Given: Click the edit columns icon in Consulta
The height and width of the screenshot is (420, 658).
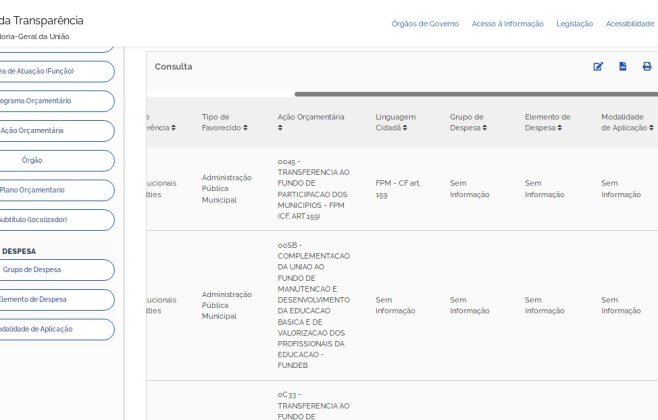Looking at the screenshot, I should (x=598, y=67).
